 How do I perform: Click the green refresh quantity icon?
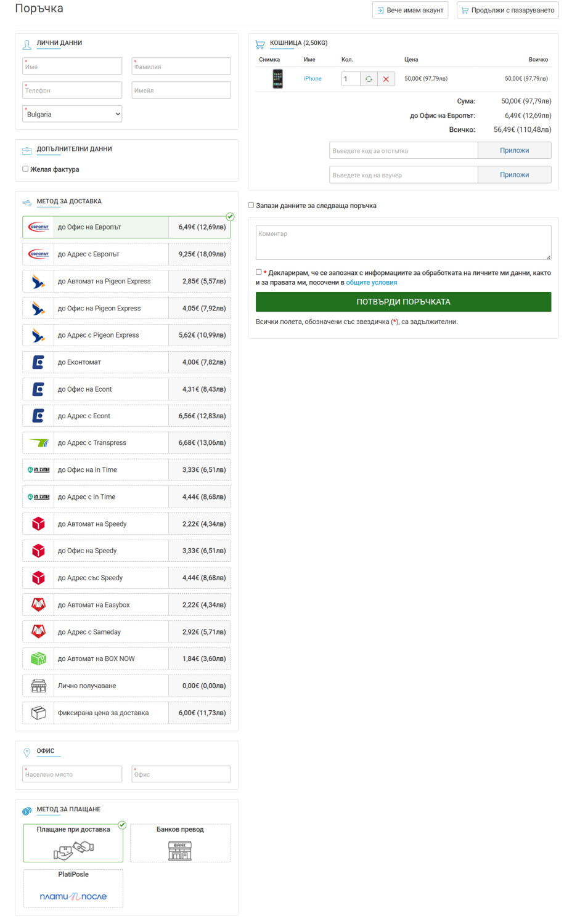click(369, 79)
